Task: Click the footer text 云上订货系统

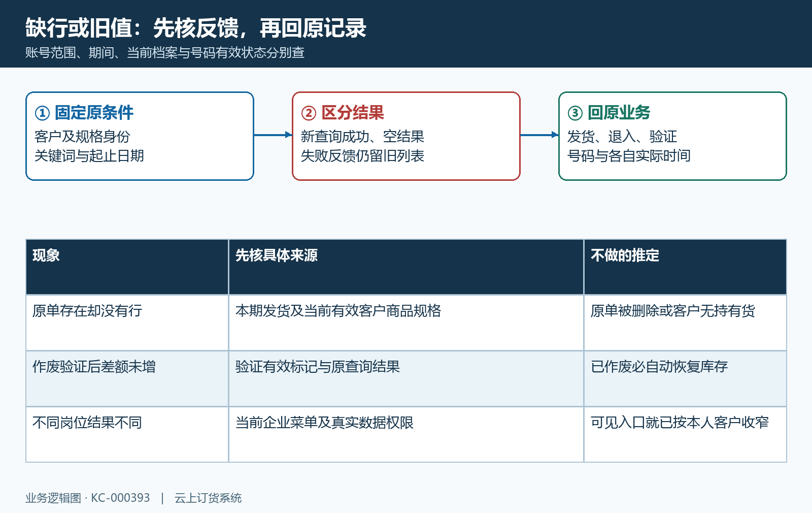Action: 208,498
